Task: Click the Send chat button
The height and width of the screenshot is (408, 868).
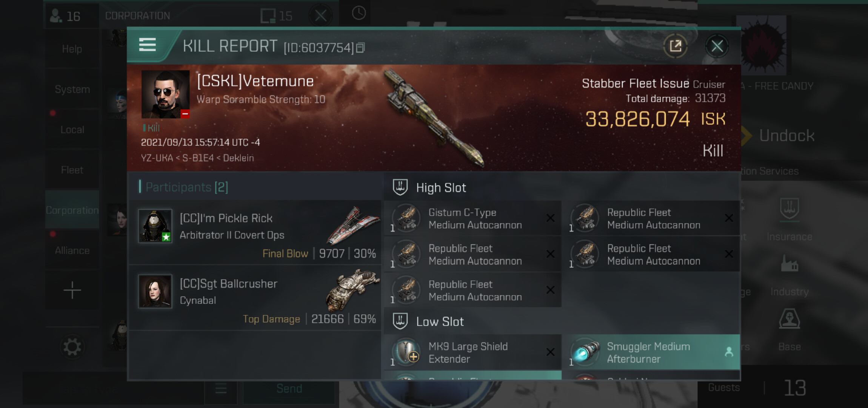Action: click(x=289, y=389)
